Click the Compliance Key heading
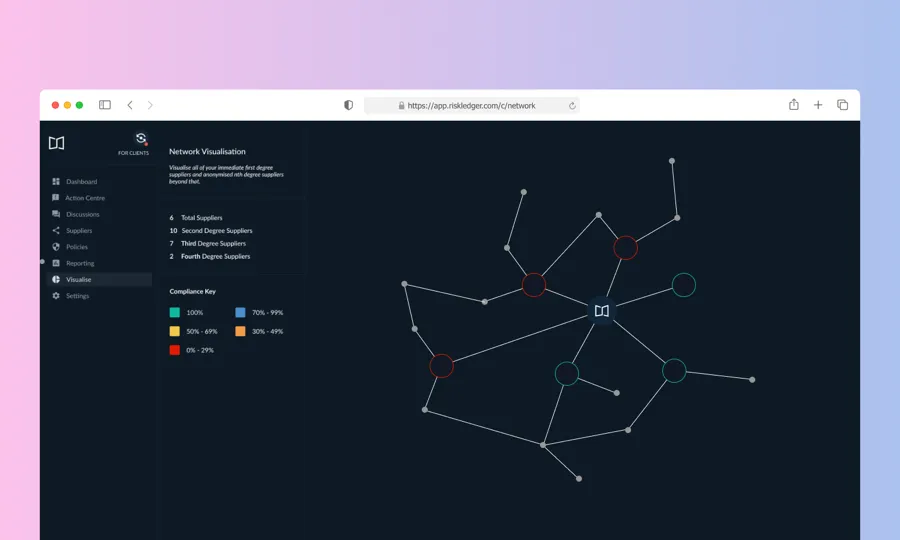Viewport: 900px width, 540px height. [192, 292]
